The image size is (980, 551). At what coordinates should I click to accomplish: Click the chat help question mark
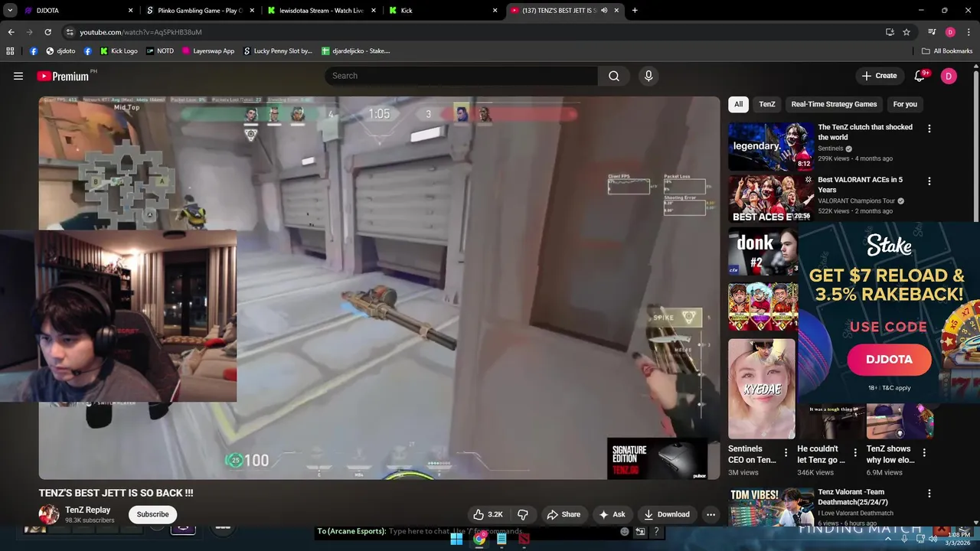(657, 531)
